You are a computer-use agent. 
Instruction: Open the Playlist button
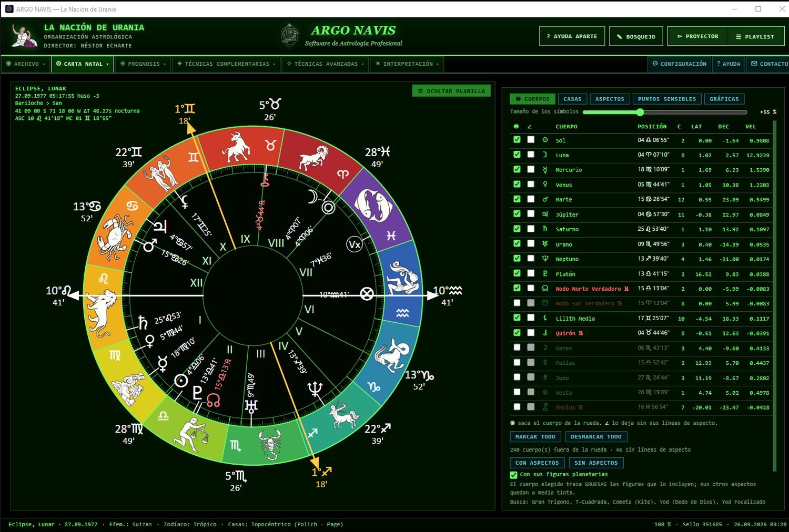(755, 36)
